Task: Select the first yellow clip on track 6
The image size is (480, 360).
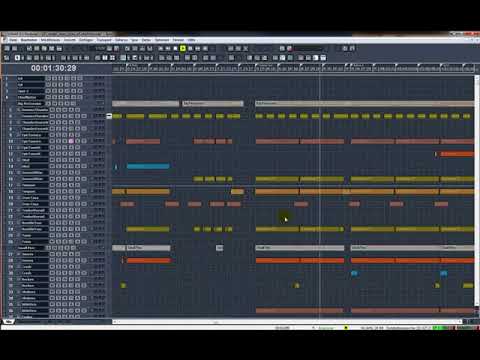Action: [x=117, y=116]
